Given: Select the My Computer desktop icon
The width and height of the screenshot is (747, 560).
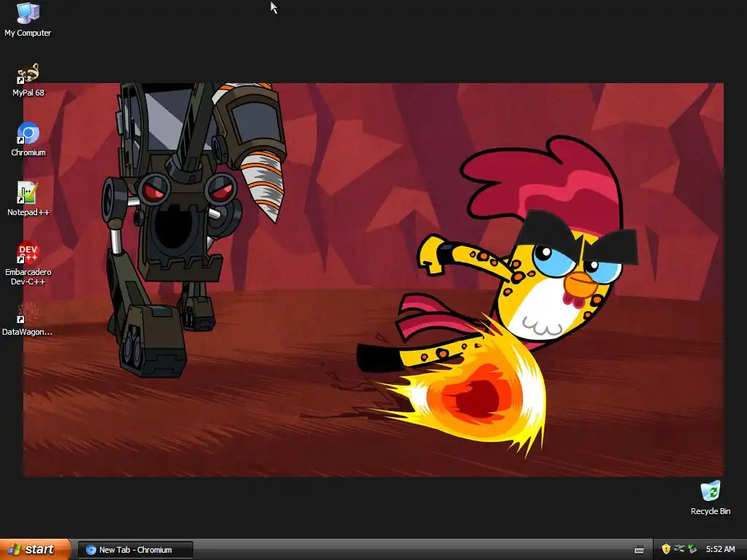Looking at the screenshot, I should [28, 20].
